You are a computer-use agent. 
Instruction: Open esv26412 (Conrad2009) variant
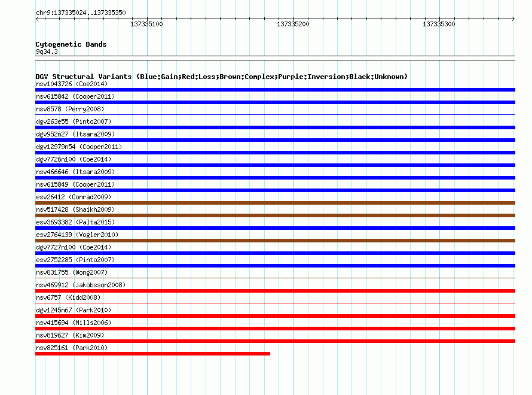pyautogui.click(x=74, y=197)
